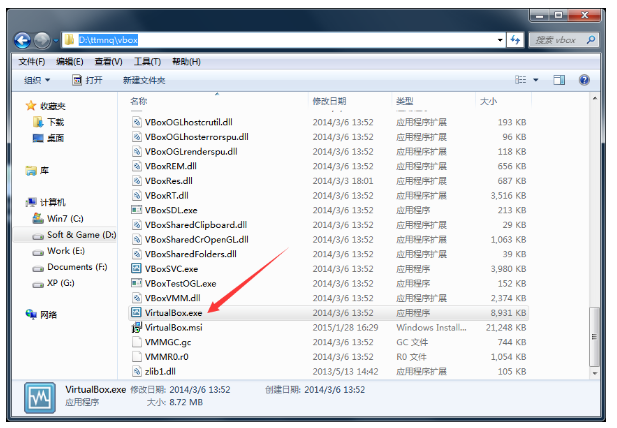Viewport: 617px width, 428px height.
Task: Click the 2015/1/28 16:29 date cell
Action: click(345, 327)
